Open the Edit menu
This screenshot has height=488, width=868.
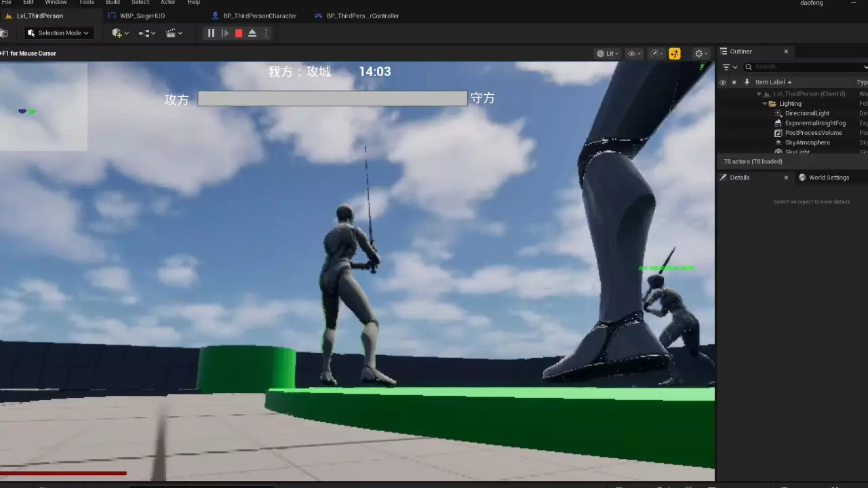(28, 3)
